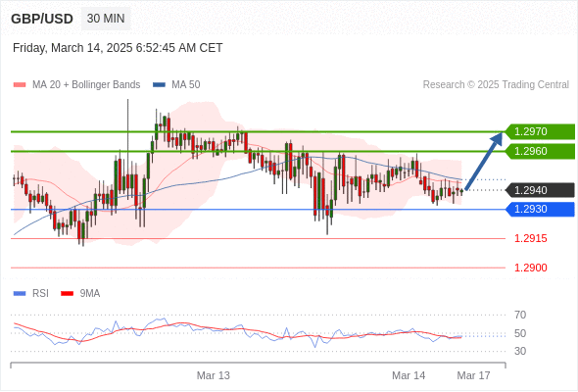
Task: Select the 30 MIN timeframe badge
Action: [106, 19]
